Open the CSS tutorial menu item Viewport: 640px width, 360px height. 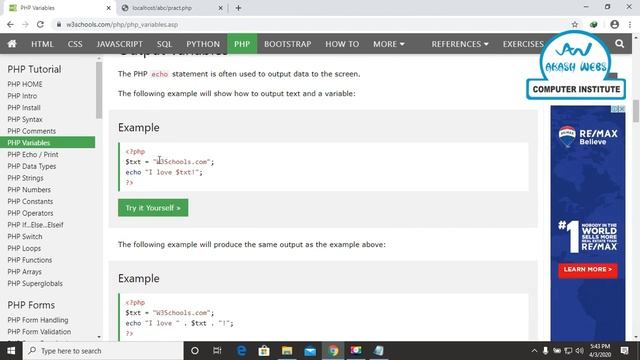pyautogui.click(x=75, y=44)
